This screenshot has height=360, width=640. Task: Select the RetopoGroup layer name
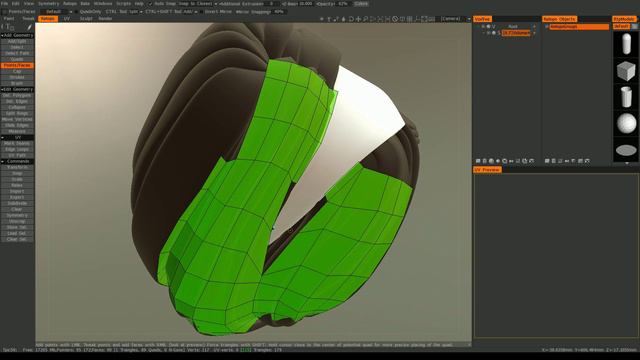pos(579,27)
